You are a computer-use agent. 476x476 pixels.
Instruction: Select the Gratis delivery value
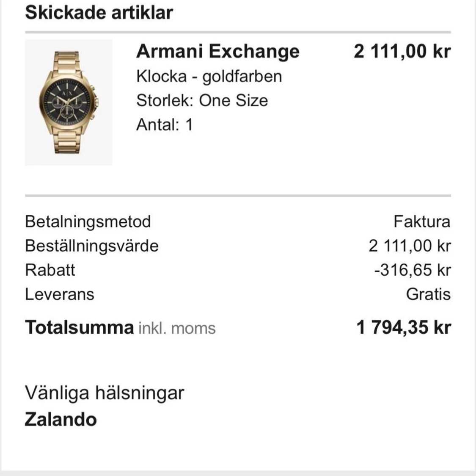[x=428, y=294]
